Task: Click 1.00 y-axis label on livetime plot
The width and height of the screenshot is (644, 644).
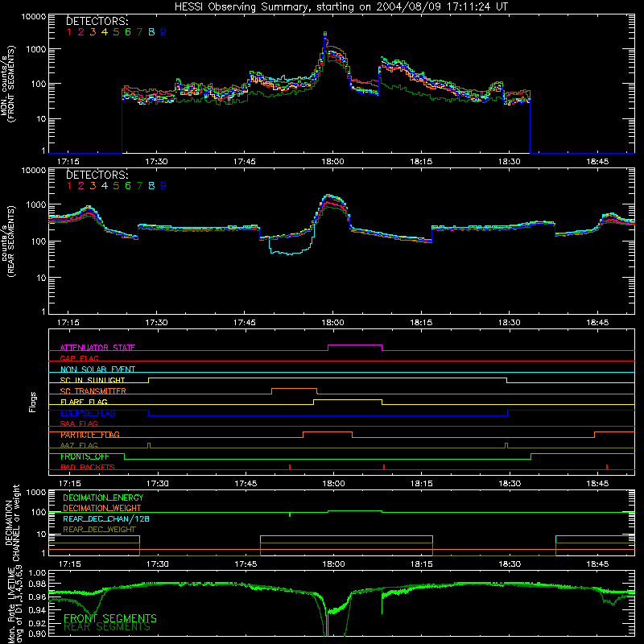Action: point(37,572)
